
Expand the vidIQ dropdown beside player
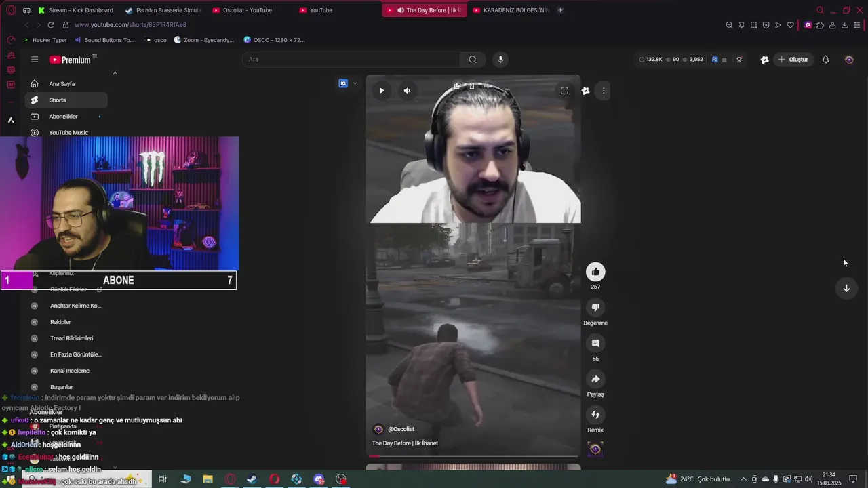coord(355,83)
